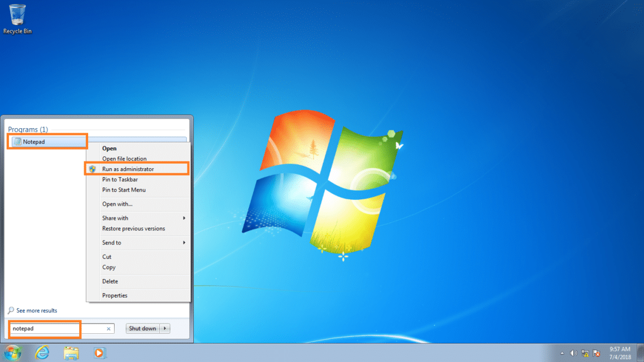The height and width of the screenshot is (362, 644).
Task: Open Windows Media Player from taskbar
Action: (99, 353)
